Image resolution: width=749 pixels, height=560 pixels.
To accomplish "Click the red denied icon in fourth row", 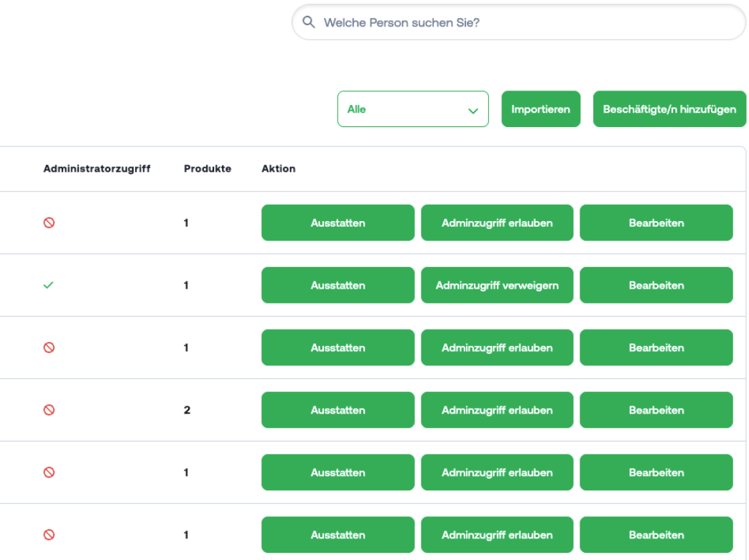I will [49, 410].
